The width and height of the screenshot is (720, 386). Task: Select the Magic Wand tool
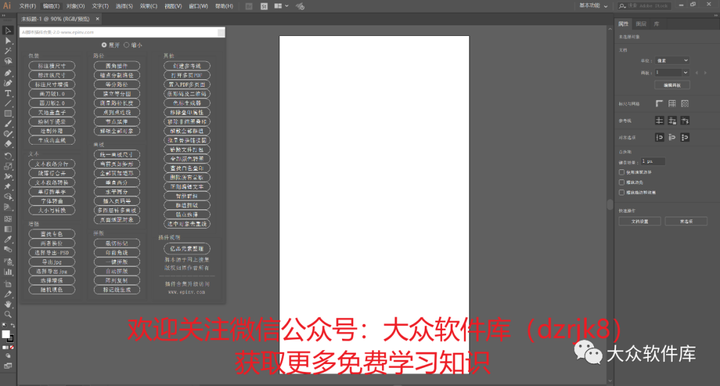8,51
